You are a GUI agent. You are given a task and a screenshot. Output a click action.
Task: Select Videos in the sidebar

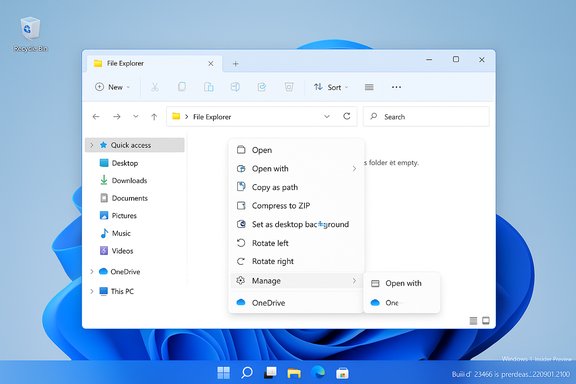point(116,251)
